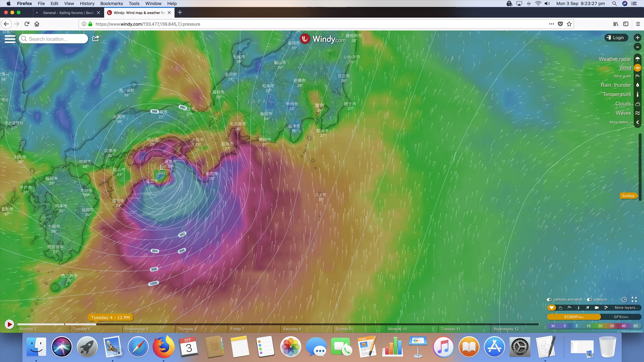Open the Windy hamburger menu
Viewport: 644px width, 362px height.
pos(10,39)
